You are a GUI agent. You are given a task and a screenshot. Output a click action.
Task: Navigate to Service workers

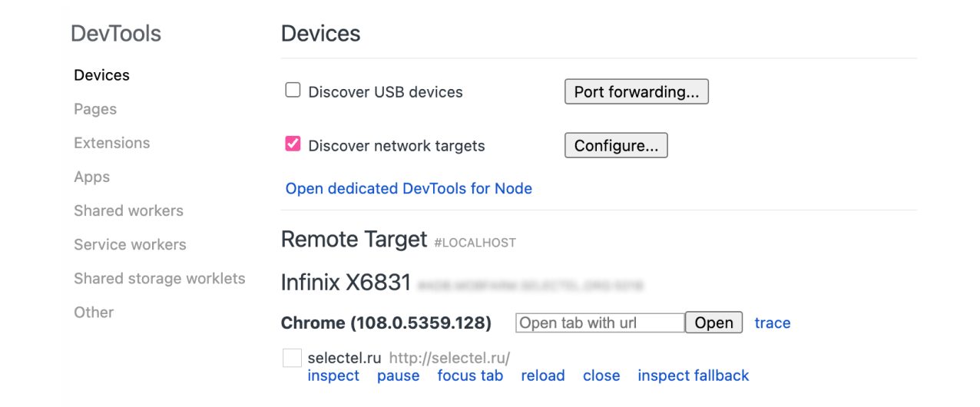pyautogui.click(x=130, y=244)
